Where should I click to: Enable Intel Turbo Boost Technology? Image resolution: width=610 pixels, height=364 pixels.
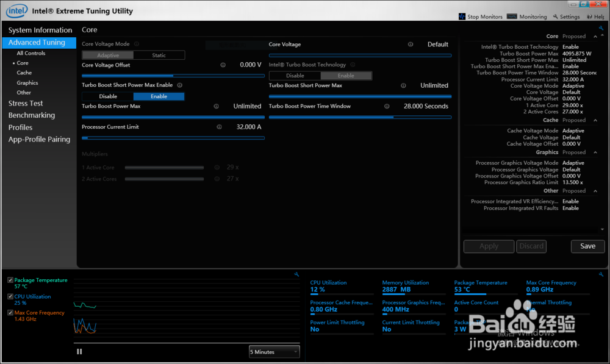click(x=346, y=76)
